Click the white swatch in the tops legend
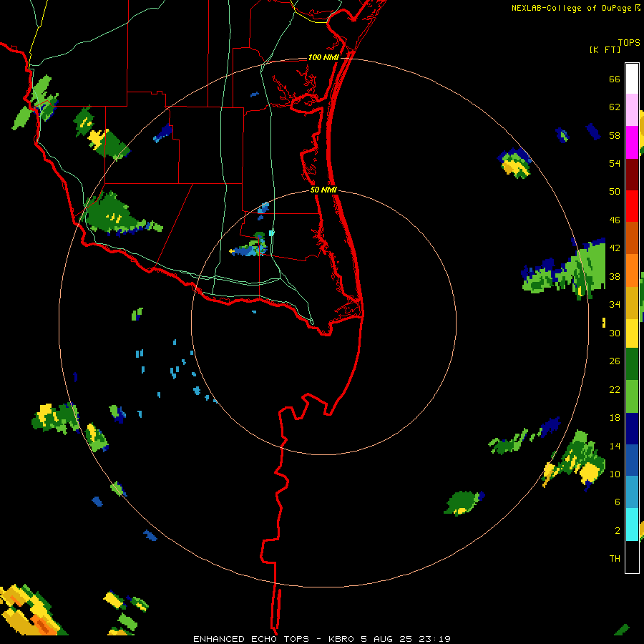This screenshot has height=644, width=644. [632, 79]
